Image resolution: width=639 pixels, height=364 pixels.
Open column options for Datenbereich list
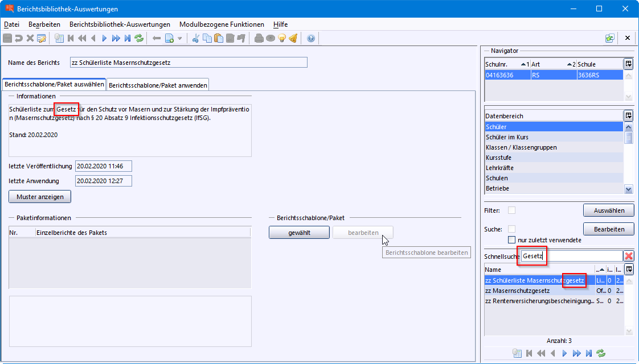pyautogui.click(x=628, y=115)
